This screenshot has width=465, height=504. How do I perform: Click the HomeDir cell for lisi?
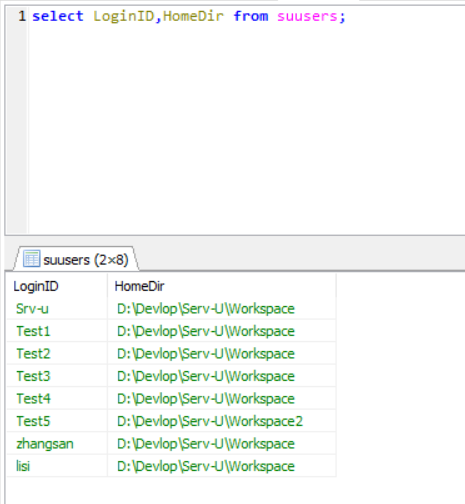point(222,466)
